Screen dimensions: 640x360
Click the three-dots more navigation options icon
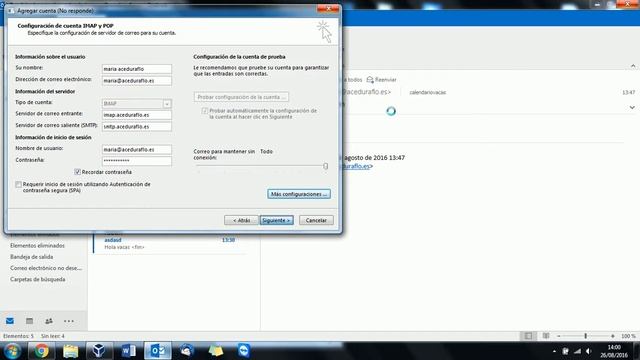[x=69, y=321]
